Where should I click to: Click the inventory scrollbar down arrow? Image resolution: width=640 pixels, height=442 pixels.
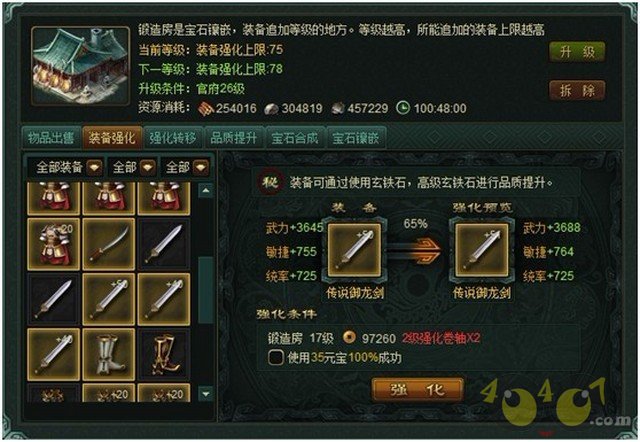(x=206, y=394)
